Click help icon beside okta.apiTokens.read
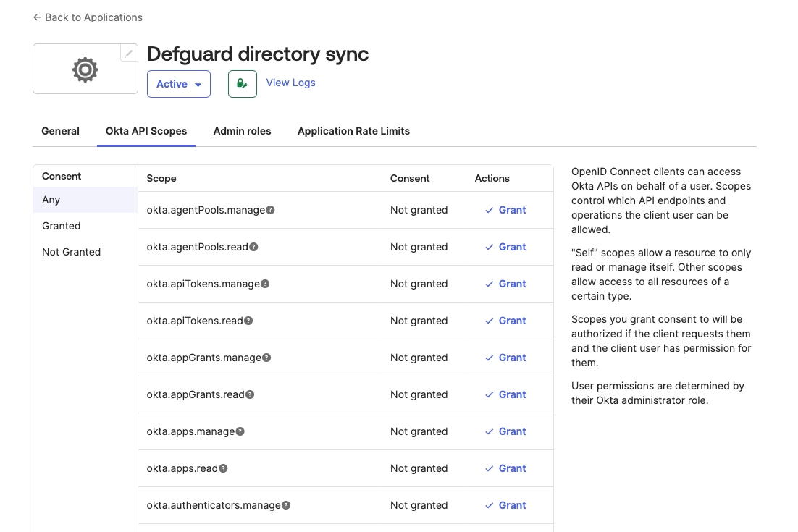The width and height of the screenshot is (798, 532). [248, 321]
